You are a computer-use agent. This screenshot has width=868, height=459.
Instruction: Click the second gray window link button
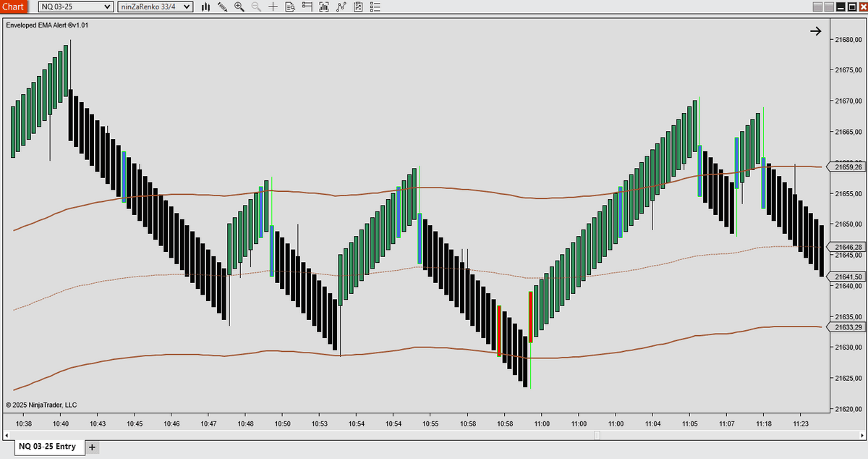tap(829, 7)
